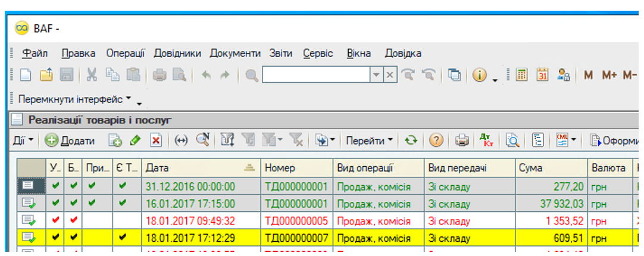The width and height of the screenshot is (644, 256).
Task: Click the Open file folder icon
Action: pyautogui.click(x=46, y=75)
